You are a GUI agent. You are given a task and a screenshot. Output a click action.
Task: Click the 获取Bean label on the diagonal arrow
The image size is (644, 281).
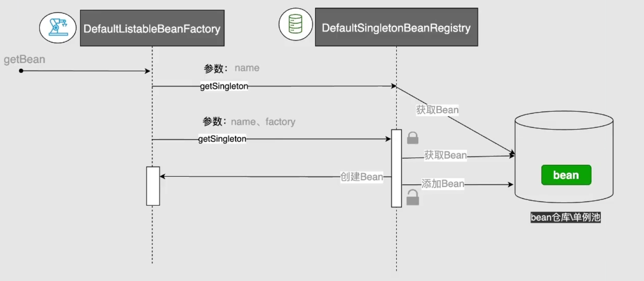[x=437, y=110]
